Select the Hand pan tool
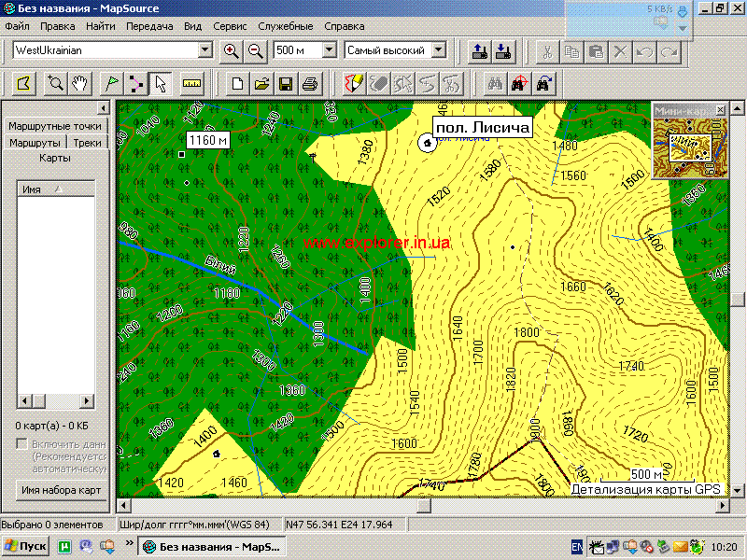Screen dimensions: 747x560 tap(81, 83)
